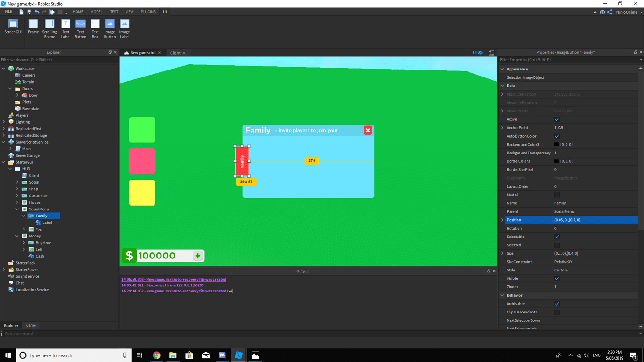Expand the Size property in Properties panel
Image resolution: width=644 pixels, height=362 pixels.
tap(503, 253)
